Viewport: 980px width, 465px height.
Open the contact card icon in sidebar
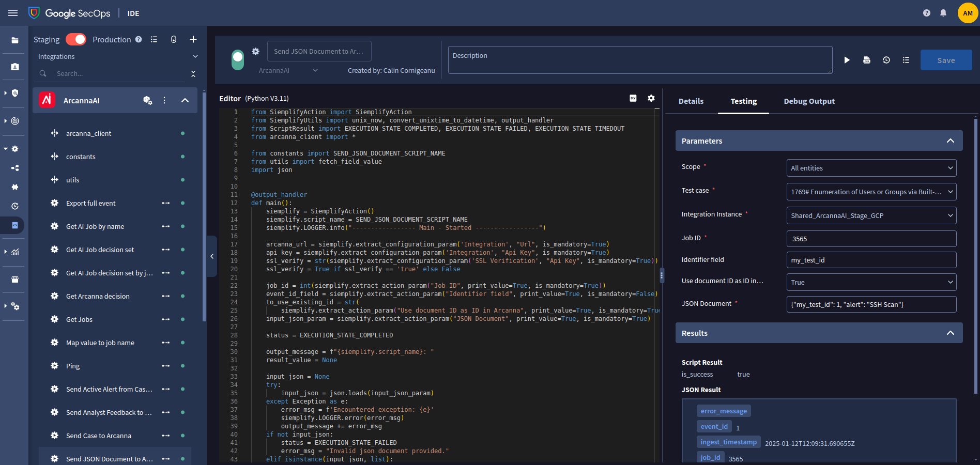click(15, 67)
